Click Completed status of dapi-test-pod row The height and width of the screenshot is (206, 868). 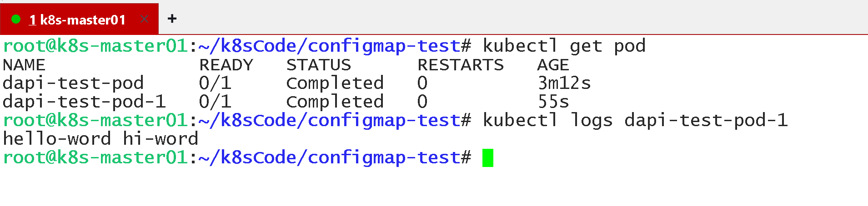click(335, 83)
